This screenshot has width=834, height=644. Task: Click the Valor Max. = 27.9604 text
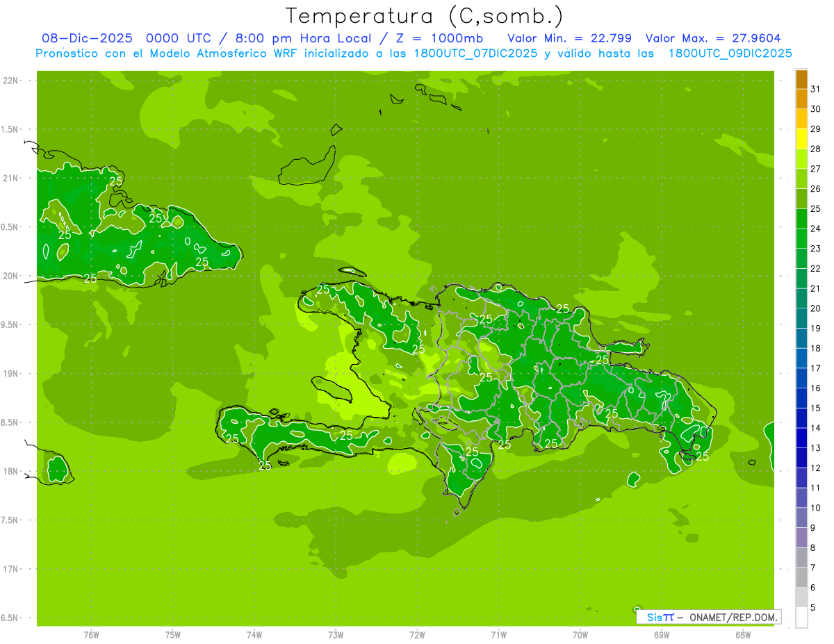coord(717,38)
